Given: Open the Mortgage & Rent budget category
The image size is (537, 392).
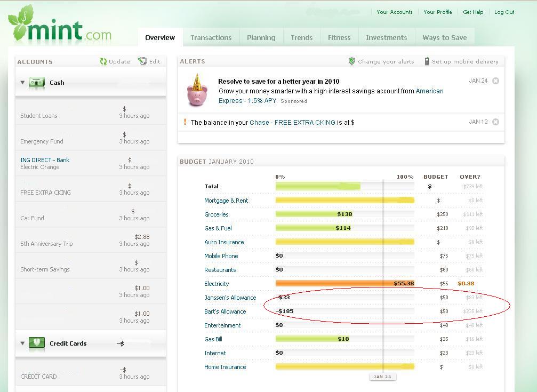Looking at the screenshot, I should pyautogui.click(x=226, y=201).
